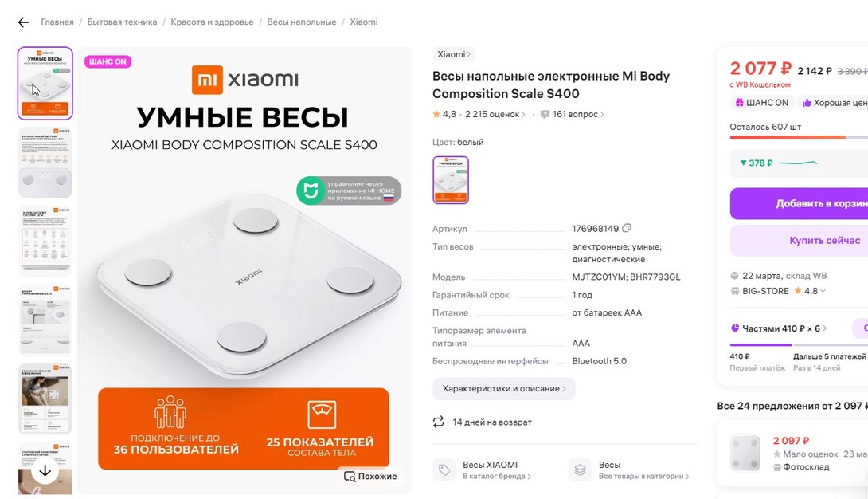Click the 14-day return arrows icon
The image size is (868, 499).
point(439,422)
